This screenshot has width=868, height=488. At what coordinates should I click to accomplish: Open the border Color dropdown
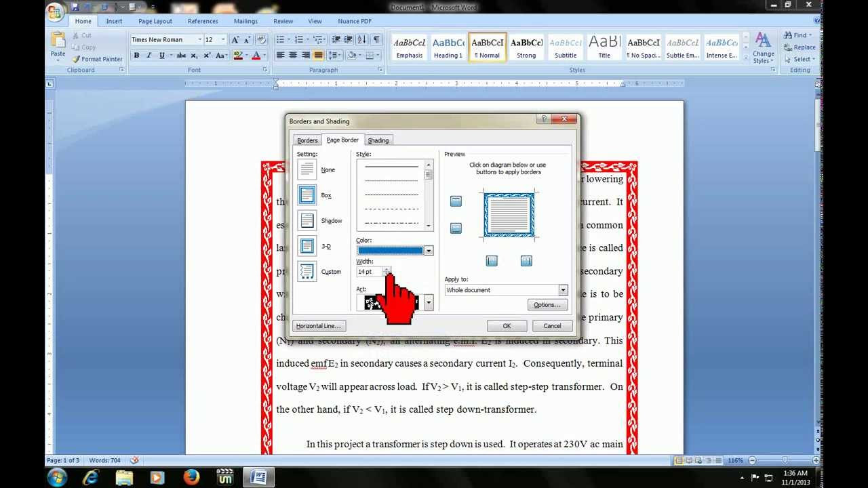(x=429, y=251)
